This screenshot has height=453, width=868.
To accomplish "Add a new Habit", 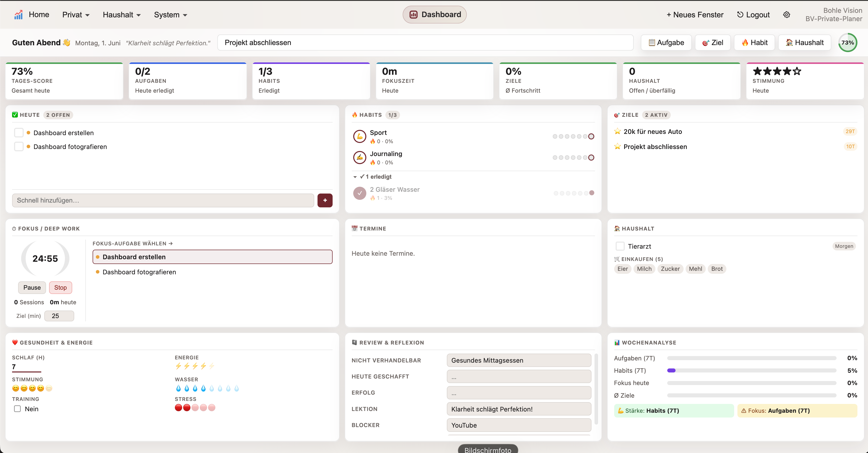I will (755, 43).
